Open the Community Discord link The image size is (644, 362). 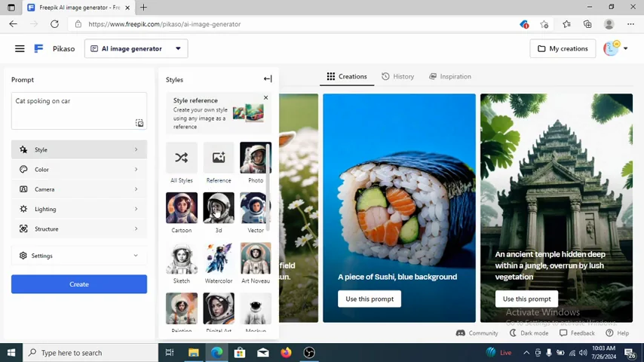[x=477, y=333]
